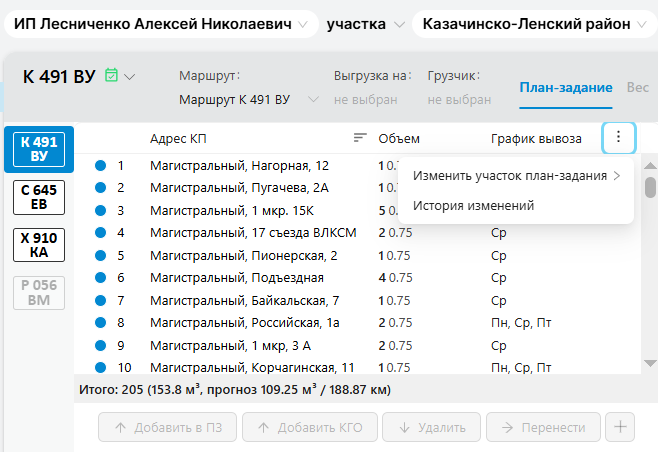This screenshot has height=452, width=658.
Task: Click the scroll down arrow of the list
Action: pyautogui.click(x=650, y=364)
